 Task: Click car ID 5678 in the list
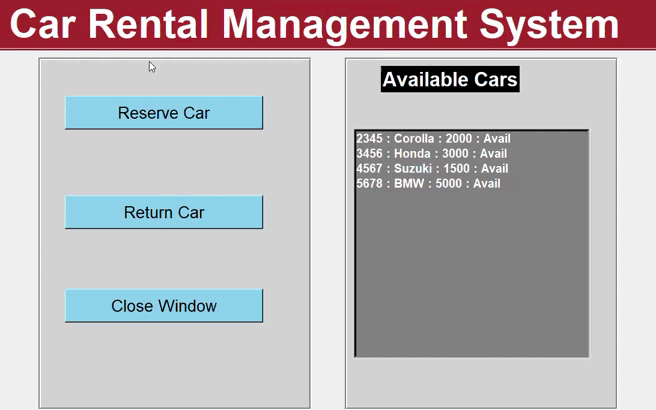tap(369, 184)
